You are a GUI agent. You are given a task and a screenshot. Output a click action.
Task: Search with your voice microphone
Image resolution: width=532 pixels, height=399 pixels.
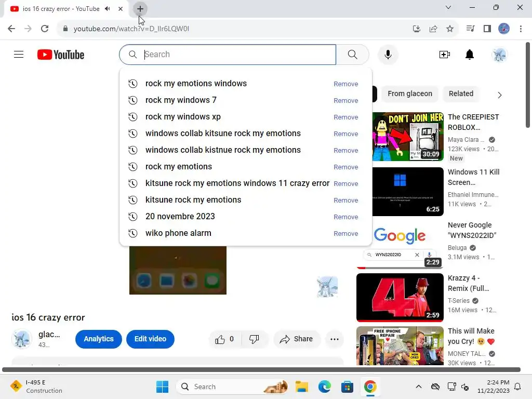point(388,55)
